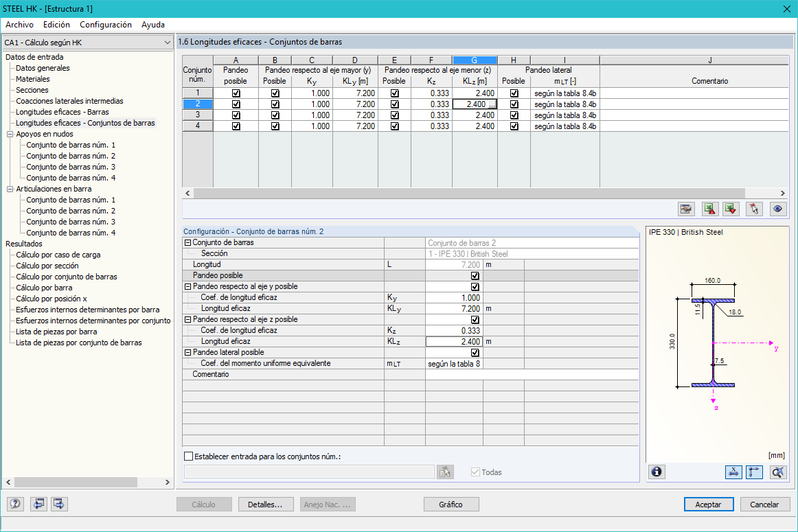Click the Aceptar button

point(709,505)
